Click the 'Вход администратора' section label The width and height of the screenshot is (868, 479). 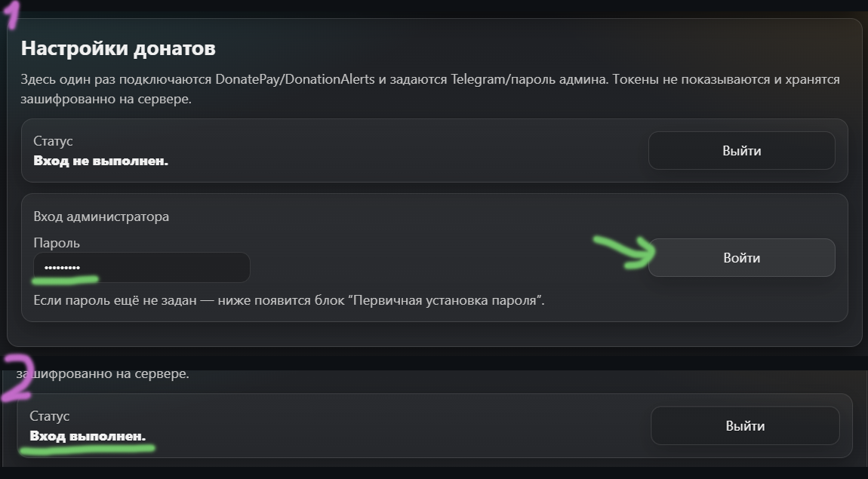(101, 216)
